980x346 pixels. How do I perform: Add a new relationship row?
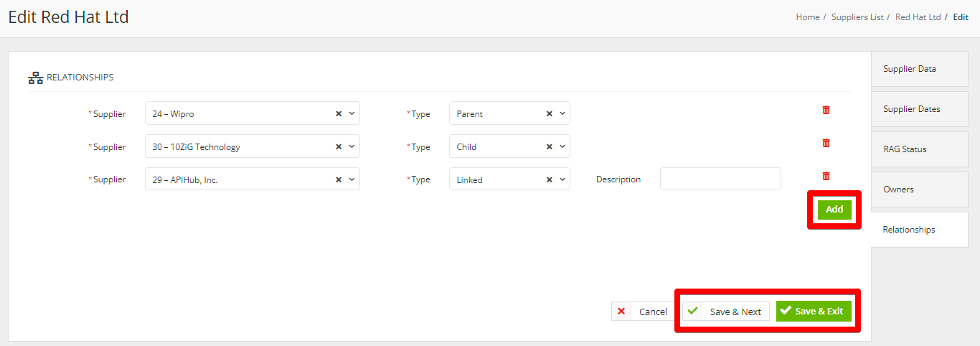click(834, 210)
